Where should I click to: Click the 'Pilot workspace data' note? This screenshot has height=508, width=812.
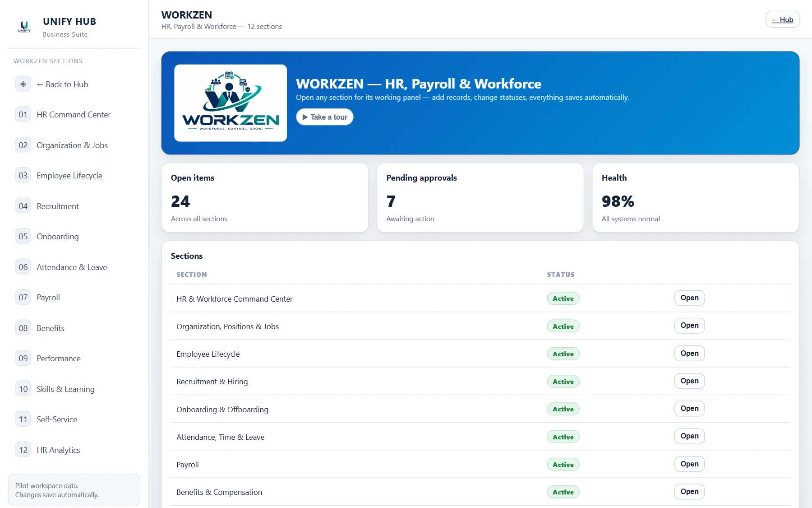pos(74,490)
